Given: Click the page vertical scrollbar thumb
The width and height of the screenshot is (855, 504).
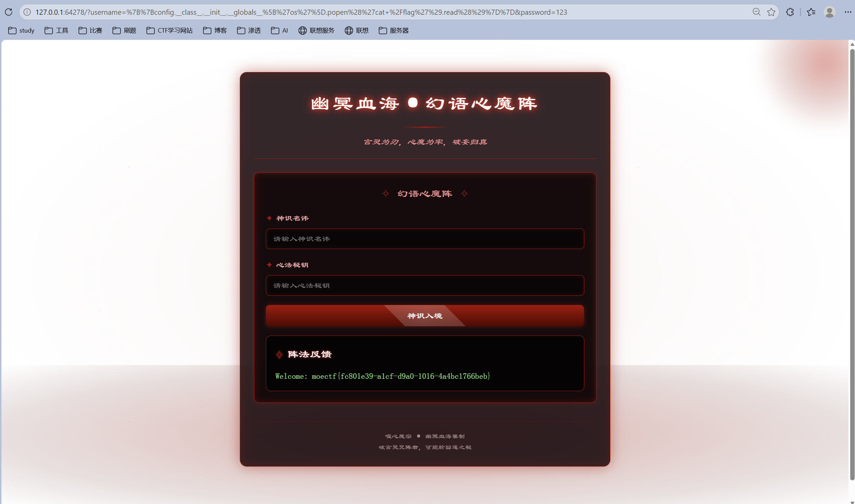Looking at the screenshot, I should (852, 264).
